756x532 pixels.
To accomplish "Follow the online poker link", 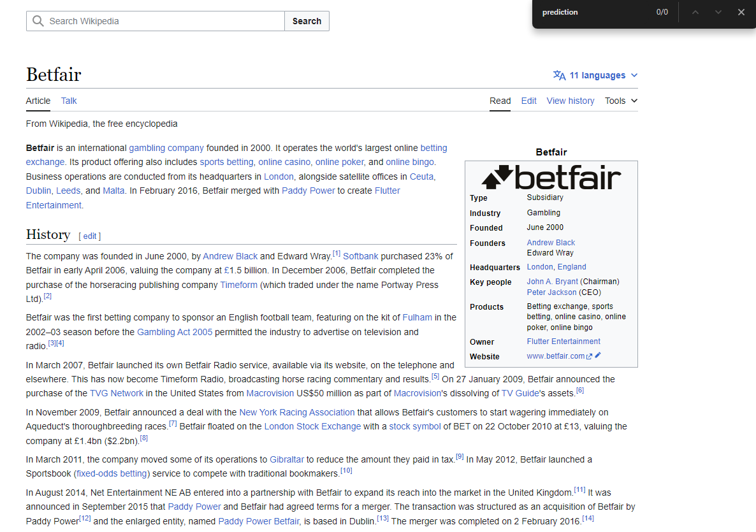I will (340, 162).
